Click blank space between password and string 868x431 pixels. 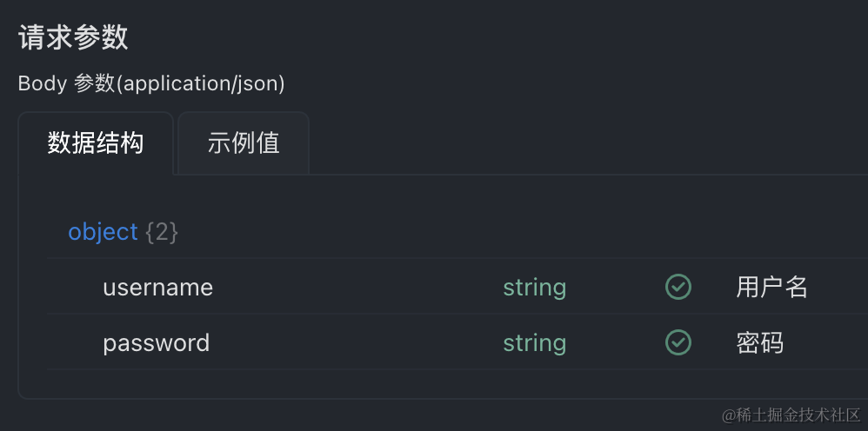click(357, 343)
